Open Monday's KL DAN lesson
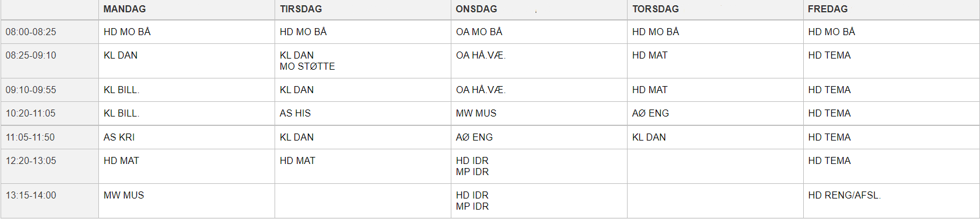 click(x=121, y=56)
